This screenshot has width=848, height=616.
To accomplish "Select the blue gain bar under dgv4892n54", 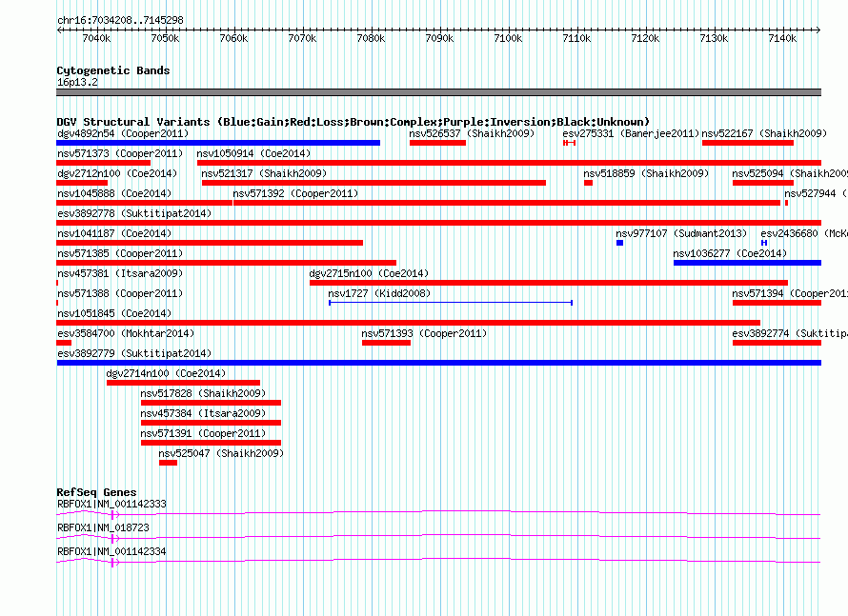I will (x=218, y=143).
